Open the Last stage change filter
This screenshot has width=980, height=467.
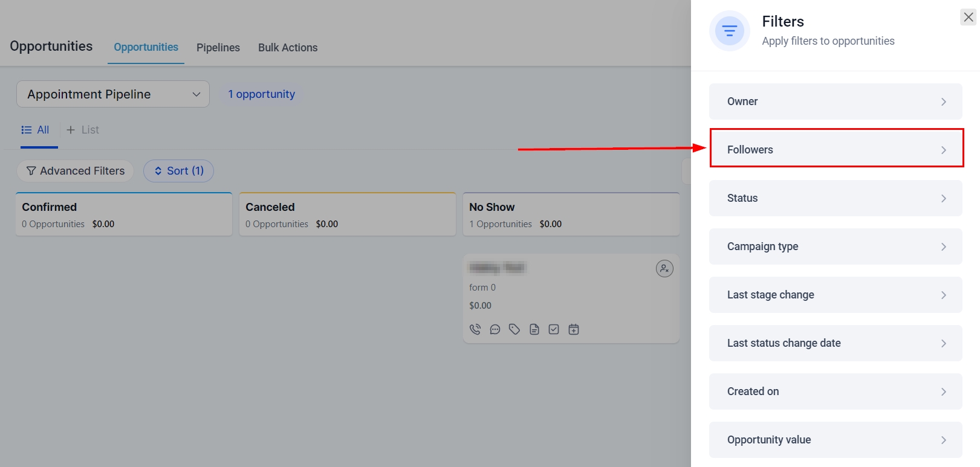[x=836, y=295]
